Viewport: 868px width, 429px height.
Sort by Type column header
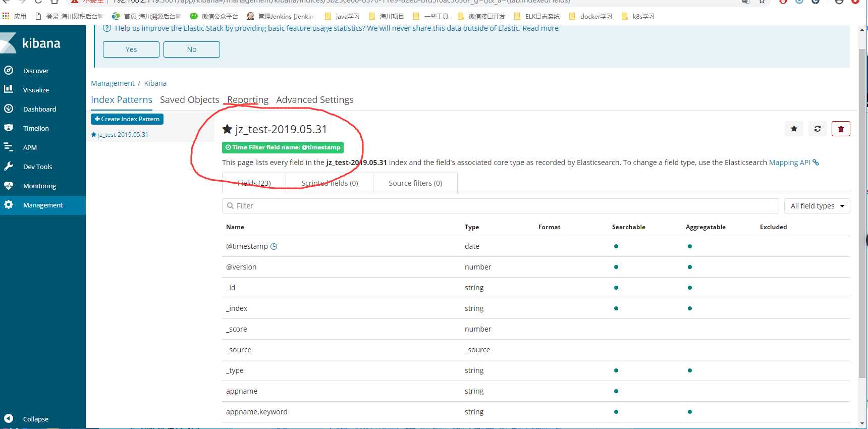tap(472, 227)
